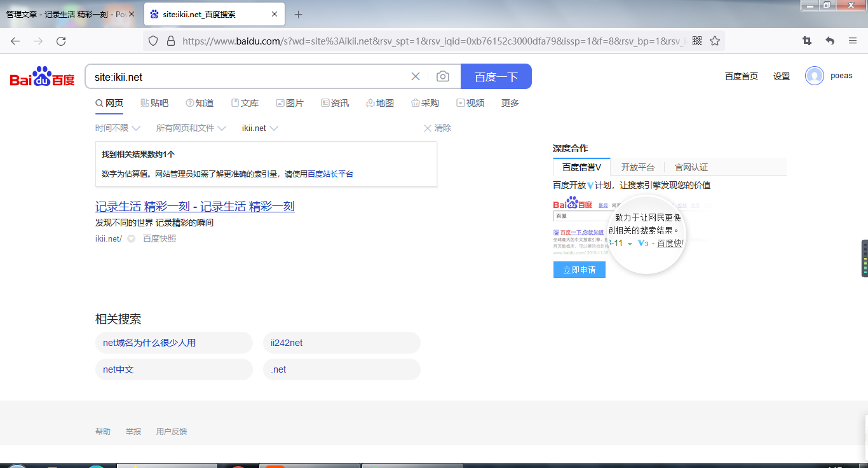Click the poeas user avatar icon
The width and height of the screenshot is (868, 468).
point(814,76)
